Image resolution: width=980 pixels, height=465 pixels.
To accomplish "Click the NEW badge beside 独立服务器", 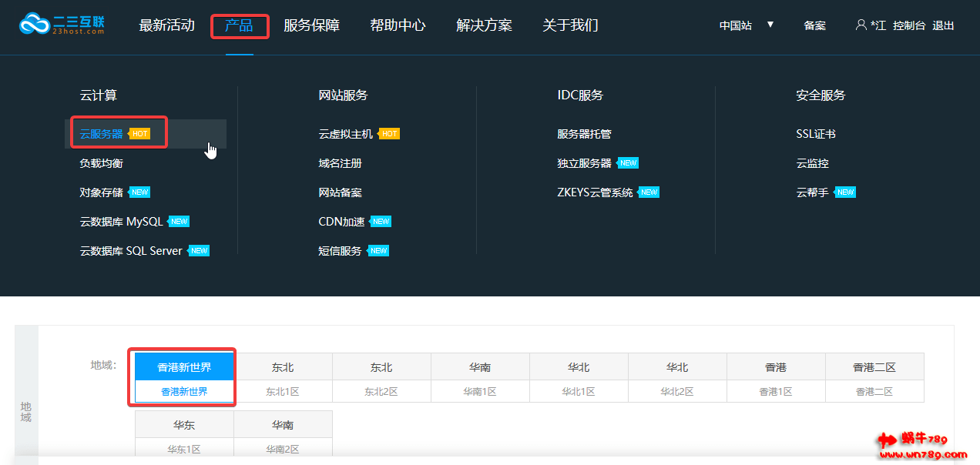I will coord(629,163).
